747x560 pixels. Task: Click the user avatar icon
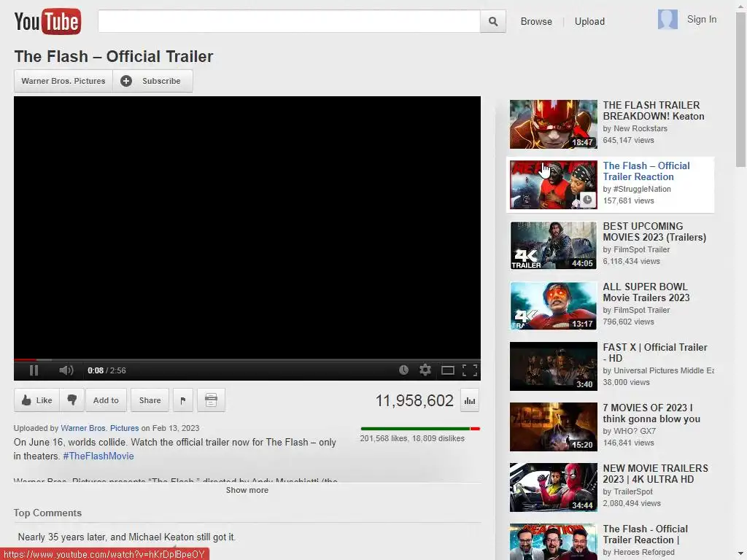point(667,20)
